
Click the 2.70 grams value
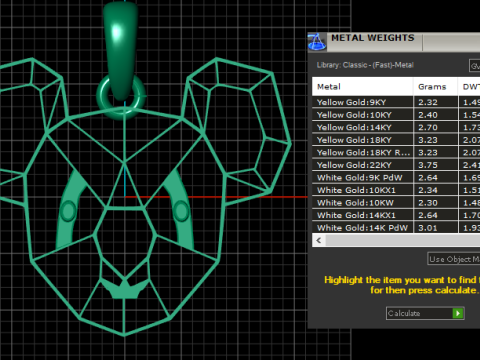coord(428,127)
